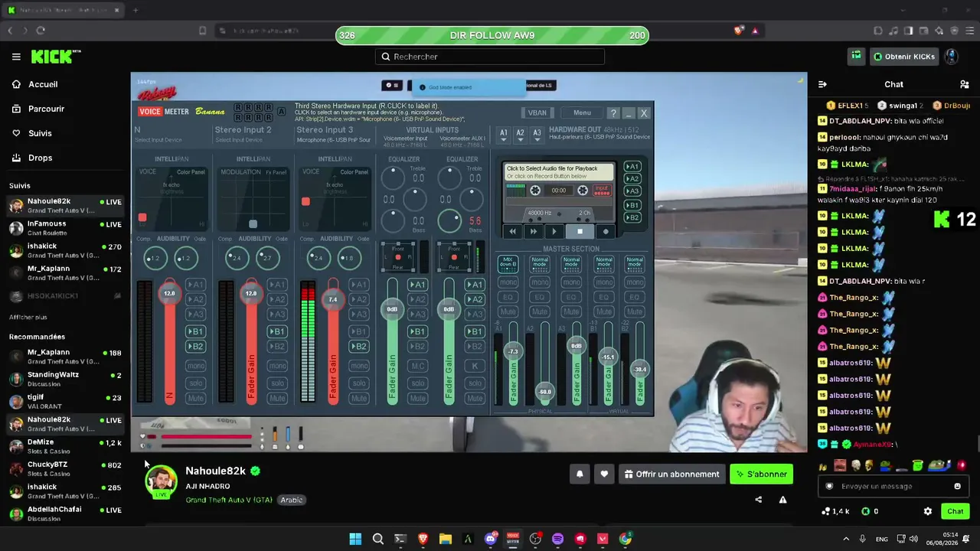
Task: Click the Voicemeeter AUX Bass knob at 5.6
Action: pyautogui.click(x=450, y=220)
